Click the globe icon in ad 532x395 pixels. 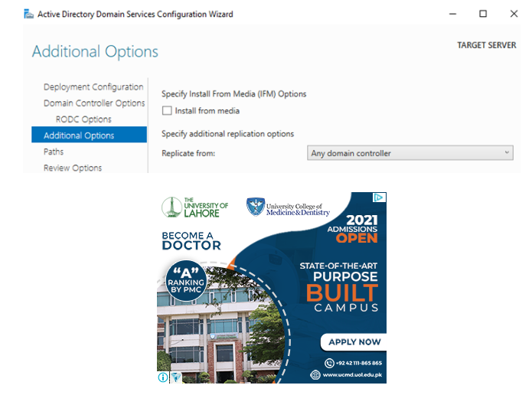pyautogui.click(x=315, y=375)
